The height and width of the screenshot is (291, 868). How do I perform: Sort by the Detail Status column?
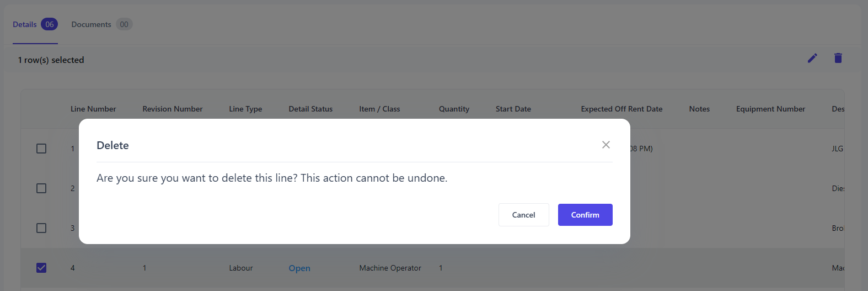click(x=310, y=109)
